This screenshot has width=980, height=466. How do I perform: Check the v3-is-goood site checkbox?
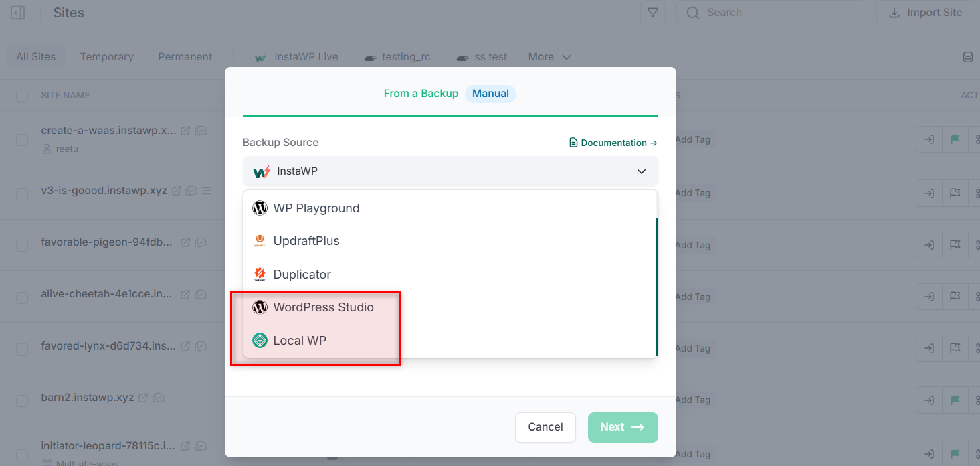tap(22, 193)
